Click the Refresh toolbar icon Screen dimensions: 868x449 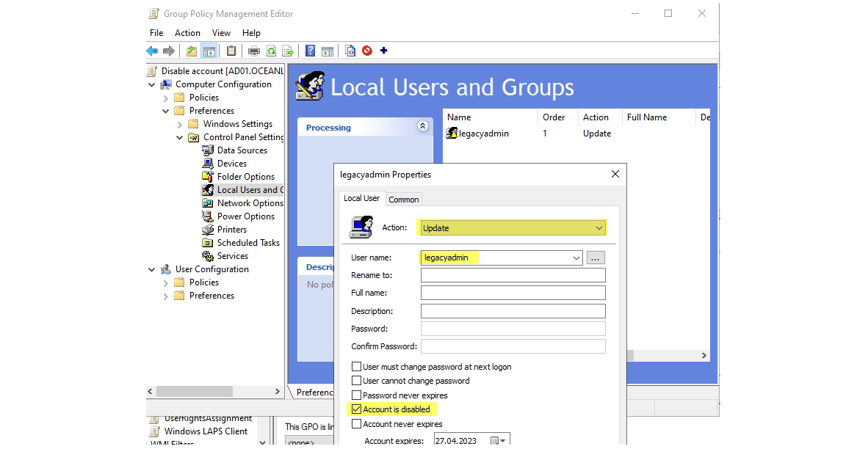point(271,51)
